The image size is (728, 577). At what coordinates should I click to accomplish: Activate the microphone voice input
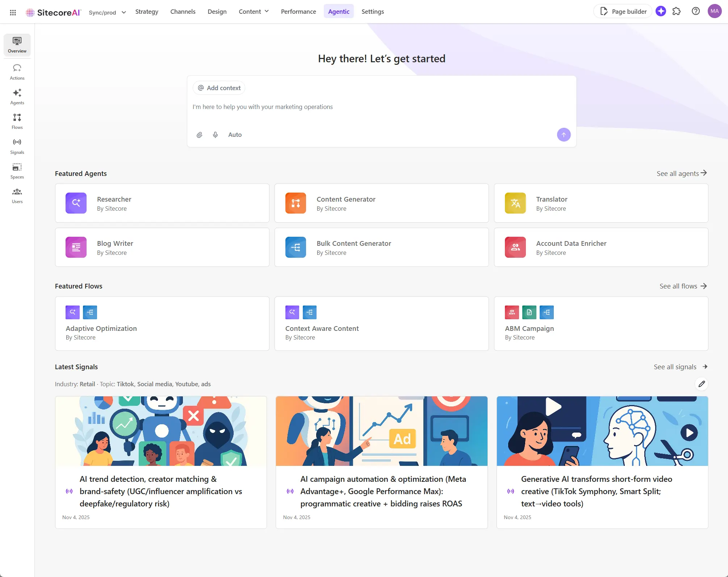click(216, 135)
